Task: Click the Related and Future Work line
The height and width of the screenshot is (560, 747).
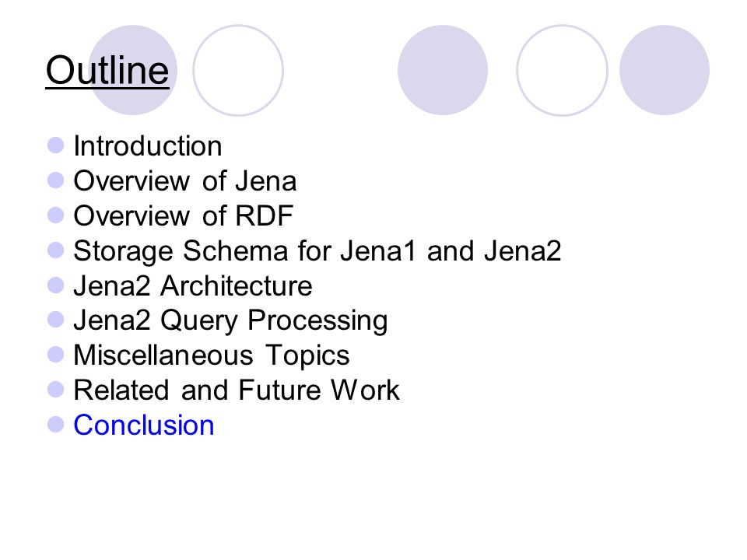Action: point(237,390)
